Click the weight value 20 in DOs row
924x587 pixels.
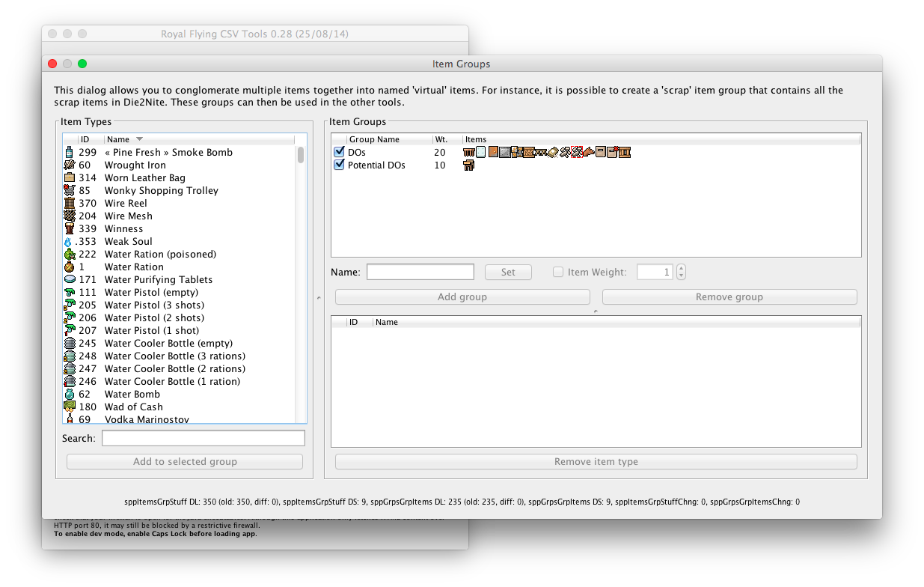coord(439,152)
